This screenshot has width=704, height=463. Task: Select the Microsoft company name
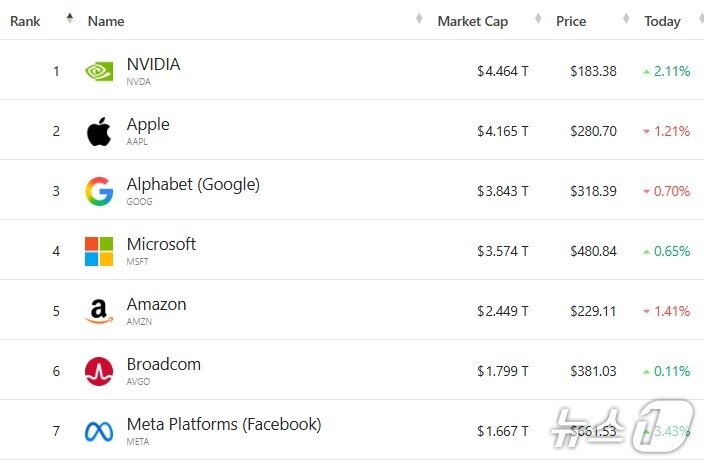click(161, 245)
